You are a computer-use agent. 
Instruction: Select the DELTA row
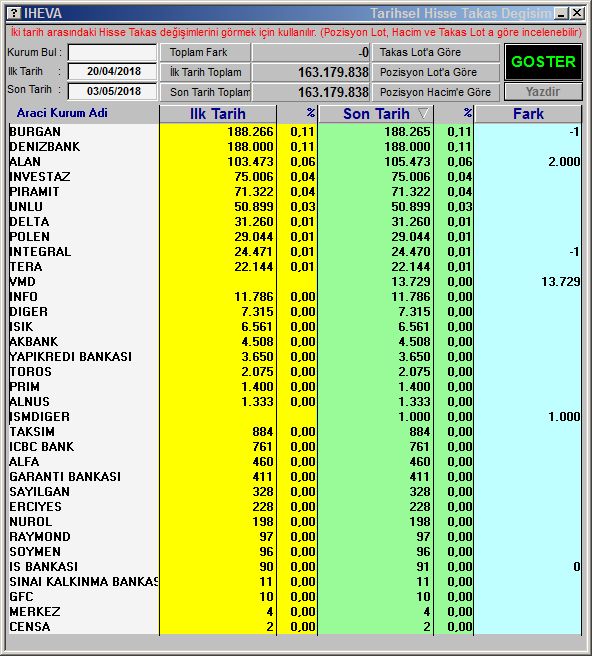coord(295,222)
